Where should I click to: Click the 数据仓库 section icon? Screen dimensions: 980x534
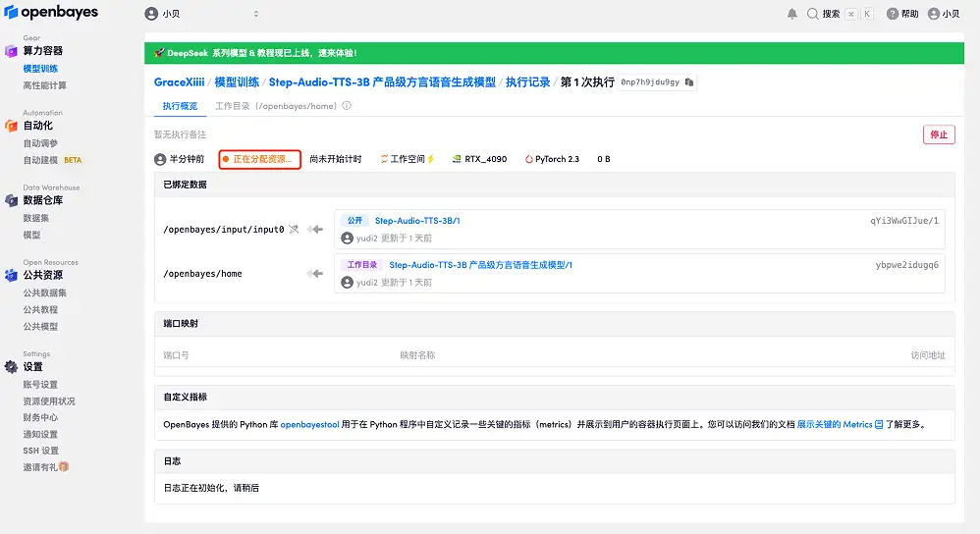click(11, 200)
